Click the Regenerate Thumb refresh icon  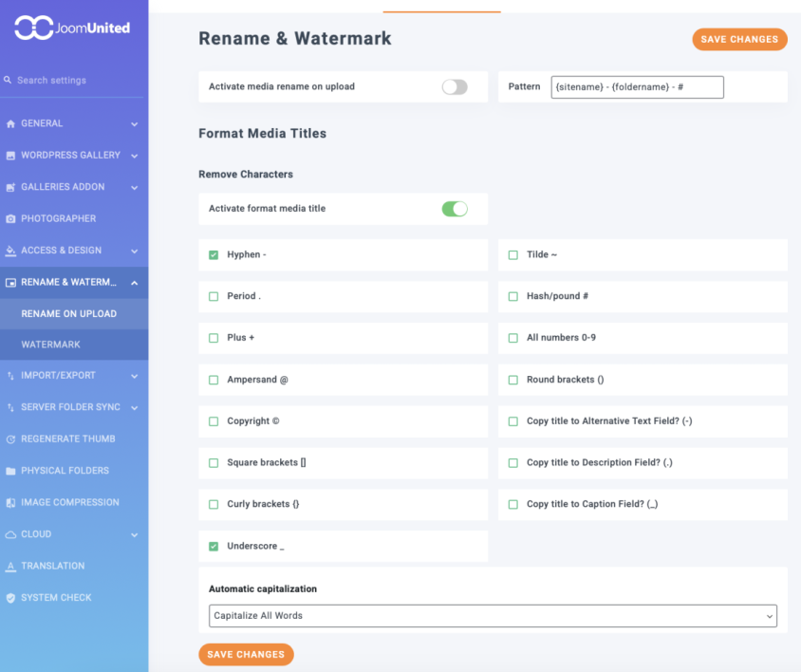pos(10,439)
